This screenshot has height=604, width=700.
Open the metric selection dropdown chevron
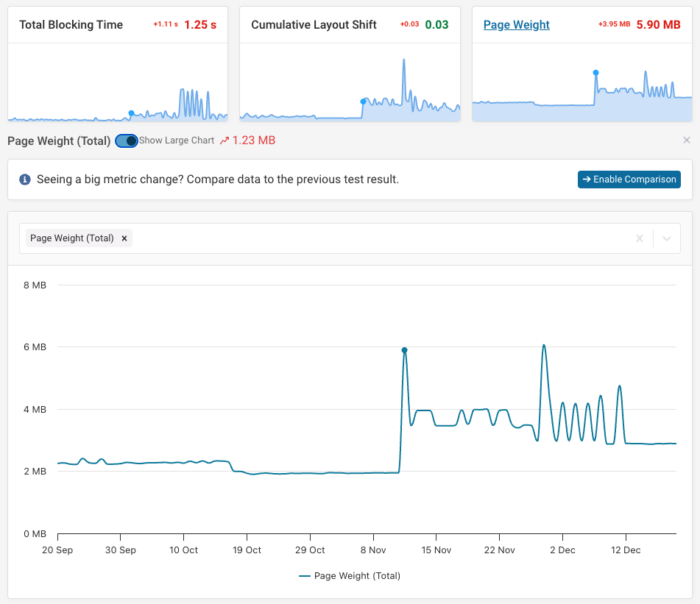[668, 238]
